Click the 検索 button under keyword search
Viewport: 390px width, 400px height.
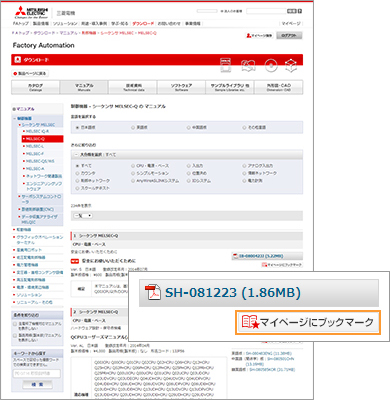click(x=37, y=384)
